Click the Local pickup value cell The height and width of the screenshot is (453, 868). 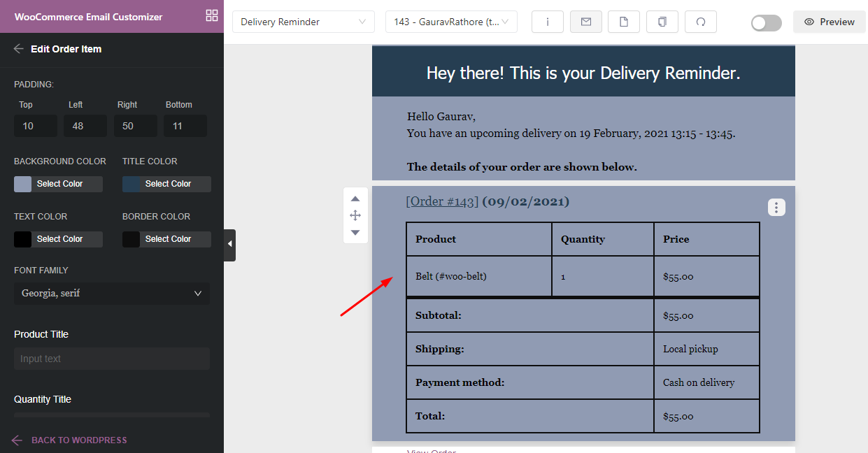point(707,349)
